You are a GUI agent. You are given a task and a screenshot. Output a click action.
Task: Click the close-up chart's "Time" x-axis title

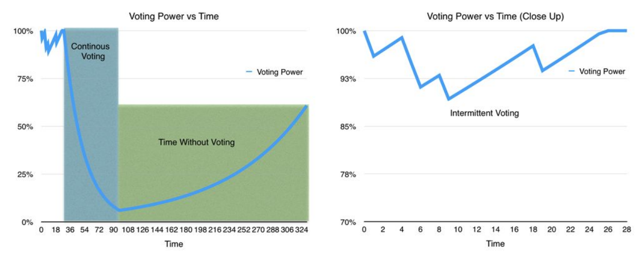pos(495,244)
